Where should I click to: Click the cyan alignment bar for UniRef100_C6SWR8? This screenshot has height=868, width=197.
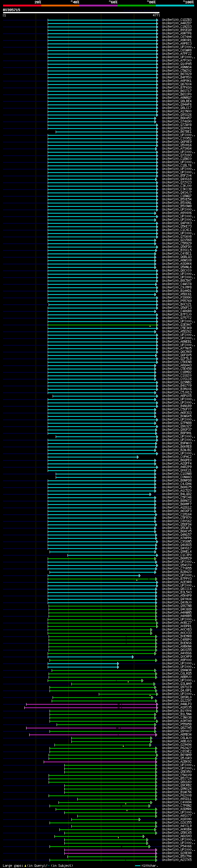pos(103,50)
